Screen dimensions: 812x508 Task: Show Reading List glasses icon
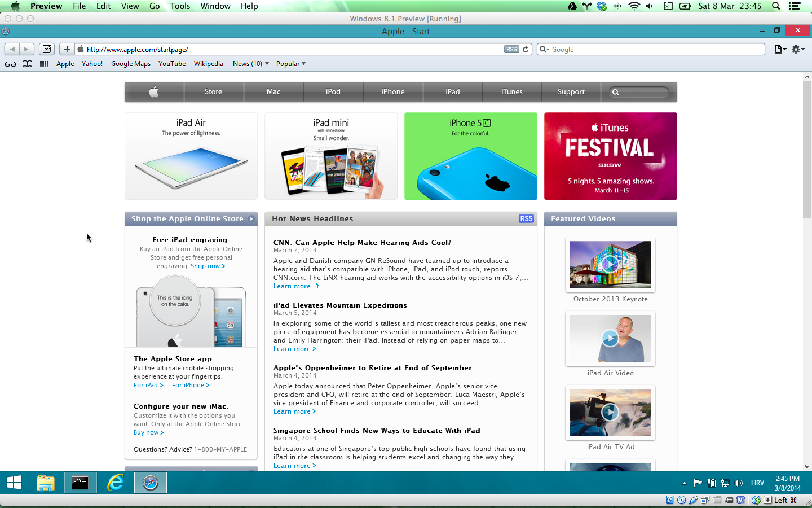tap(10, 64)
